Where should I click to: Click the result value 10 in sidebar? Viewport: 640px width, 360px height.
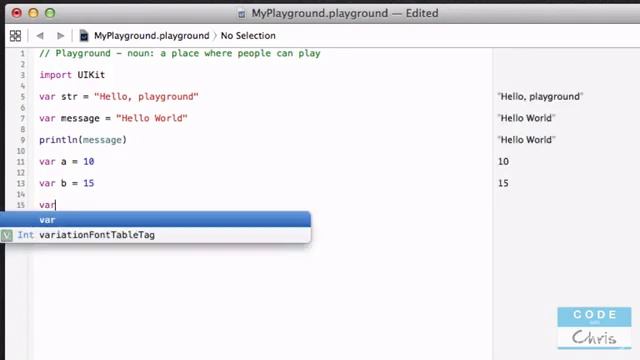pos(503,162)
